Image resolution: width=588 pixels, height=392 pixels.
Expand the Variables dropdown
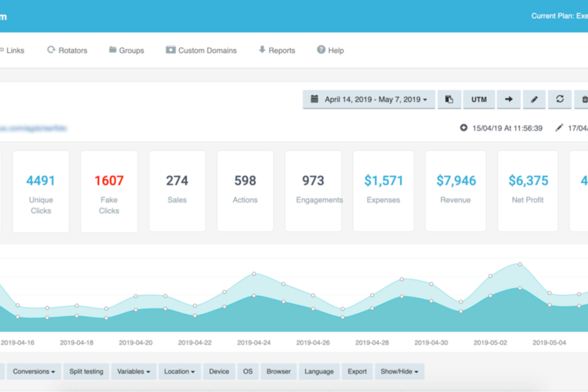[133, 371]
